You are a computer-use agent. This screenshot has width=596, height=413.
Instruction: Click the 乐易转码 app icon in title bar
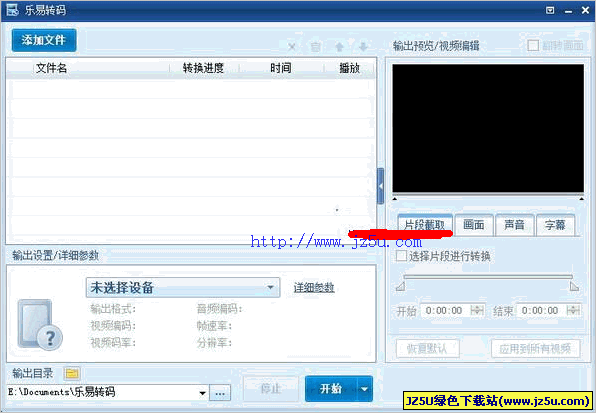12,10
